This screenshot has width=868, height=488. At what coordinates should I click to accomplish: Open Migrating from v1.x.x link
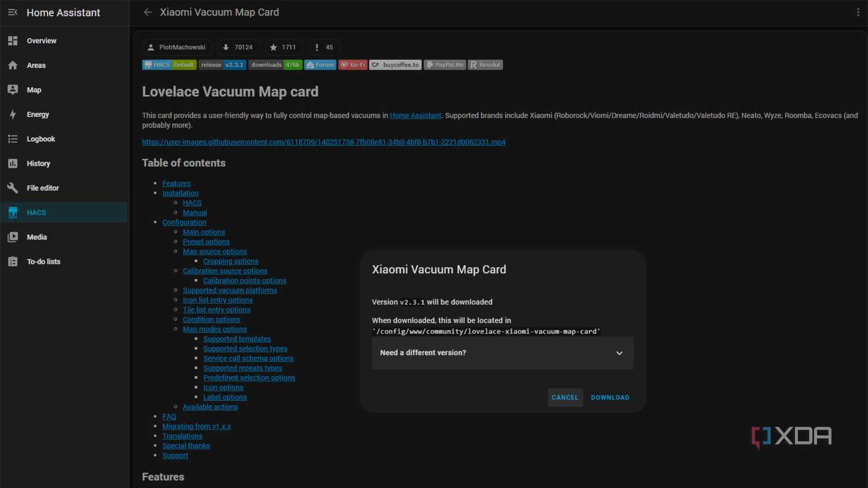click(x=197, y=427)
